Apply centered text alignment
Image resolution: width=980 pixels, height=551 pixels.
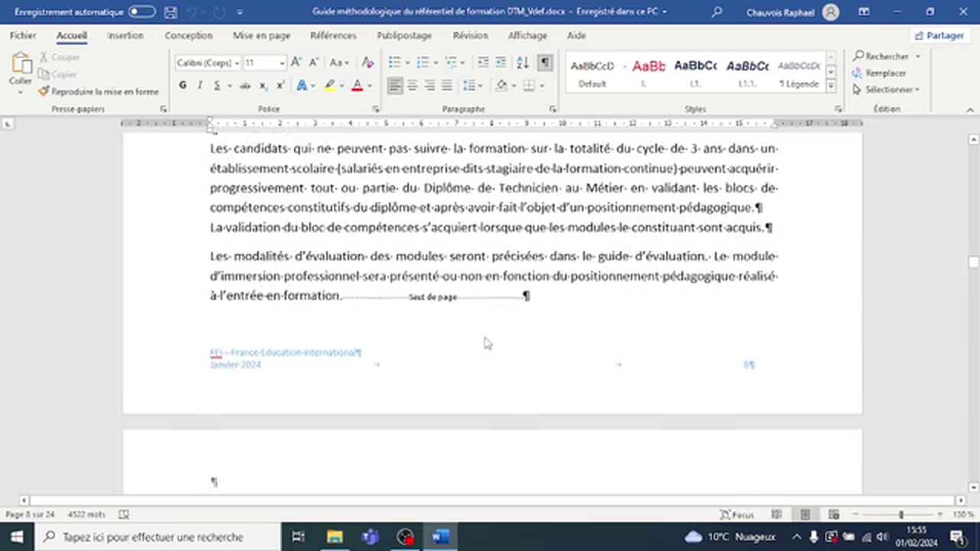coord(412,85)
